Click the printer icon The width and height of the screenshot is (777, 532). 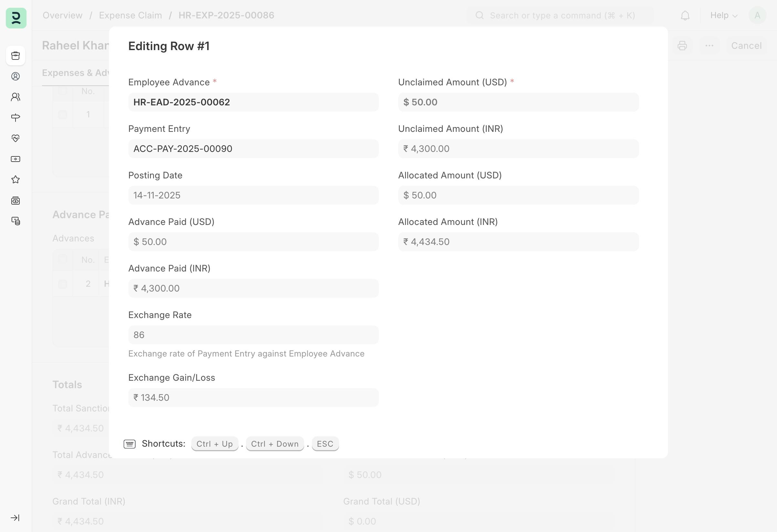coord(682,46)
